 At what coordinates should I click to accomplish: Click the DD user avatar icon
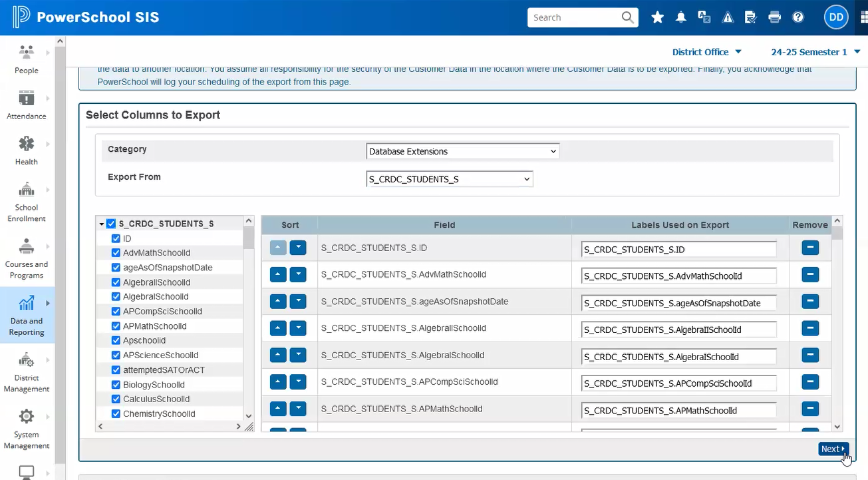click(x=836, y=18)
